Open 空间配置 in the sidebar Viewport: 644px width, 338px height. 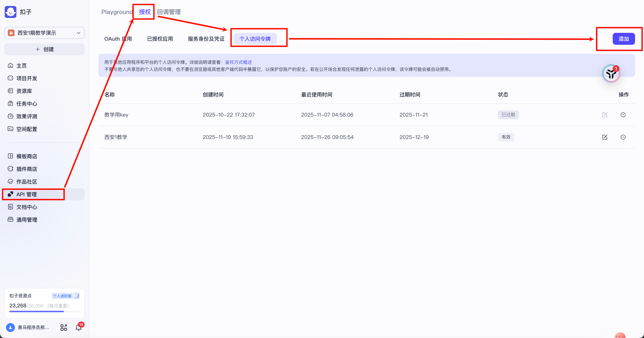point(45,129)
